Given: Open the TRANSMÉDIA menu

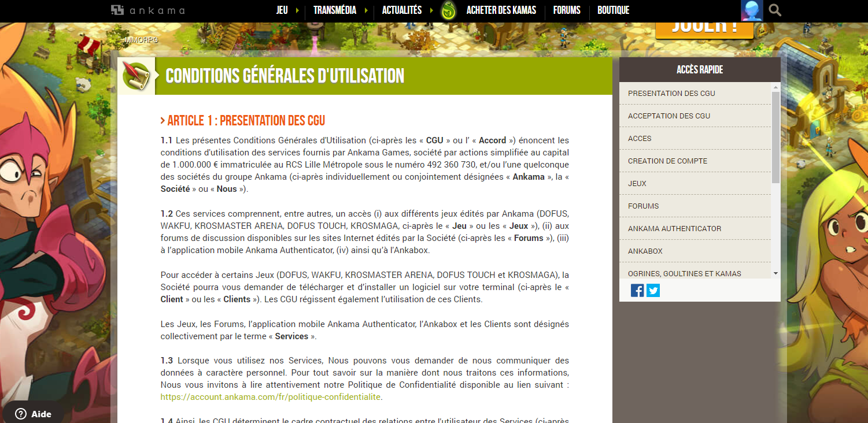Looking at the screenshot, I should click(335, 10).
